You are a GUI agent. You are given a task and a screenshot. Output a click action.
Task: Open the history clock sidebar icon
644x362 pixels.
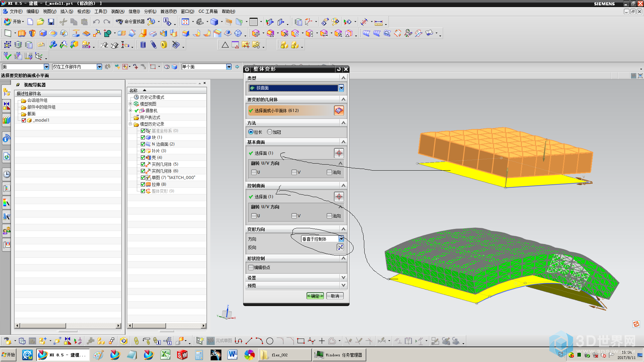[6, 174]
